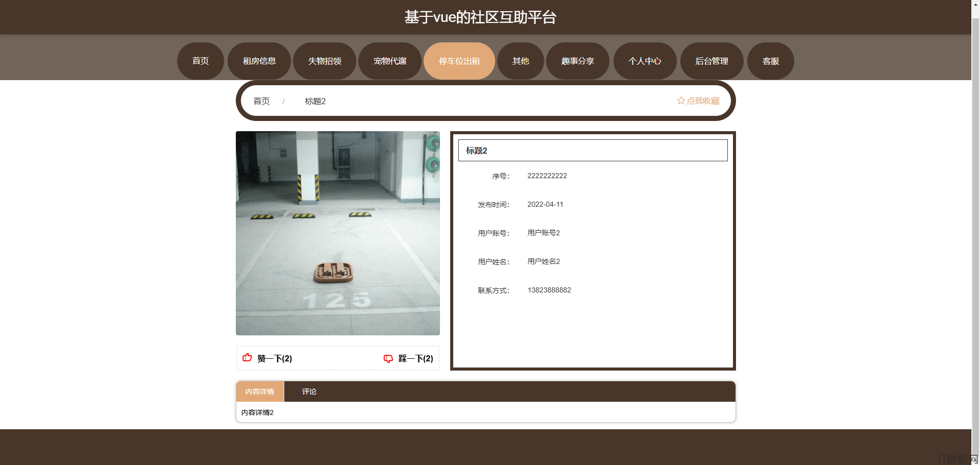This screenshot has width=980, height=465.
Task: Click the 首页 breadcrumb link
Action: click(x=261, y=101)
